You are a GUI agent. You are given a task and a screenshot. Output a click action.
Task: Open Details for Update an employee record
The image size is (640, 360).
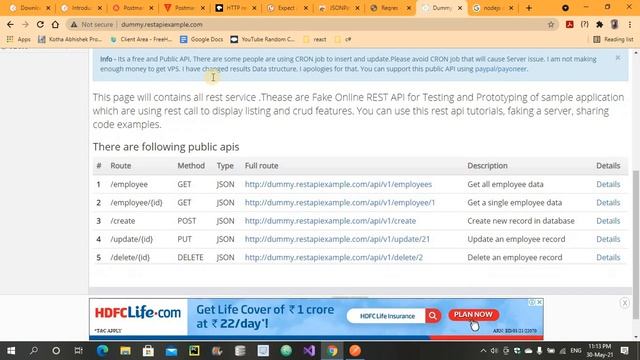[608, 239]
